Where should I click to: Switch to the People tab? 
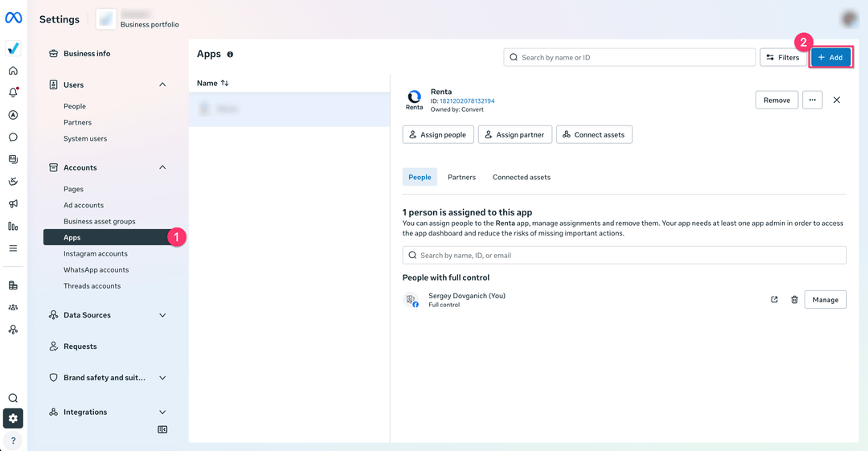click(x=420, y=177)
